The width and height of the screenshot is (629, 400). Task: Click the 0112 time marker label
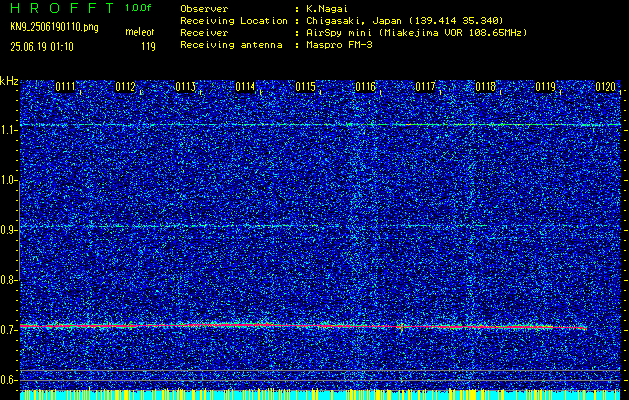pyautogui.click(x=125, y=87)
